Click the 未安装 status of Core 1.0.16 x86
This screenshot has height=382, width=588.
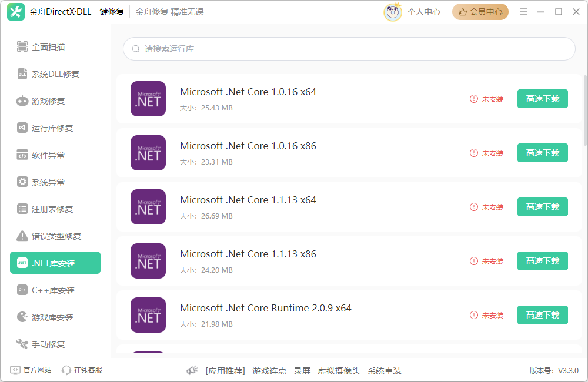point(486,153)
